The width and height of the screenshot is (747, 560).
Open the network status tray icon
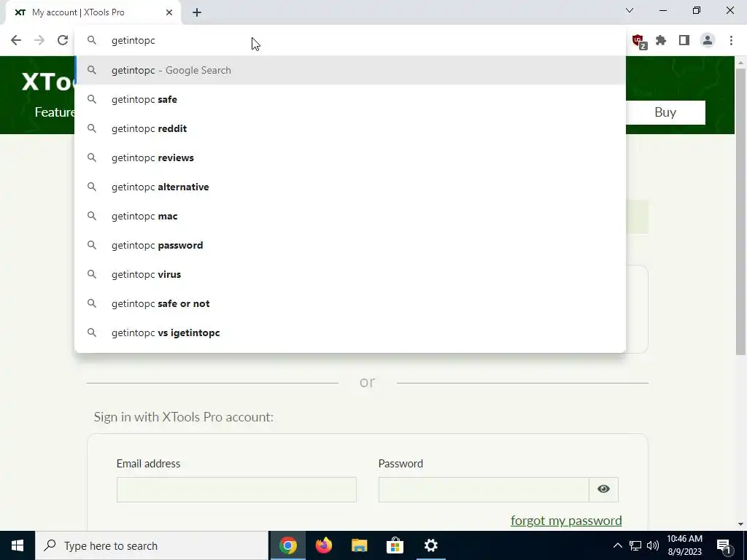pyautogui.click(x=635, y=545)
